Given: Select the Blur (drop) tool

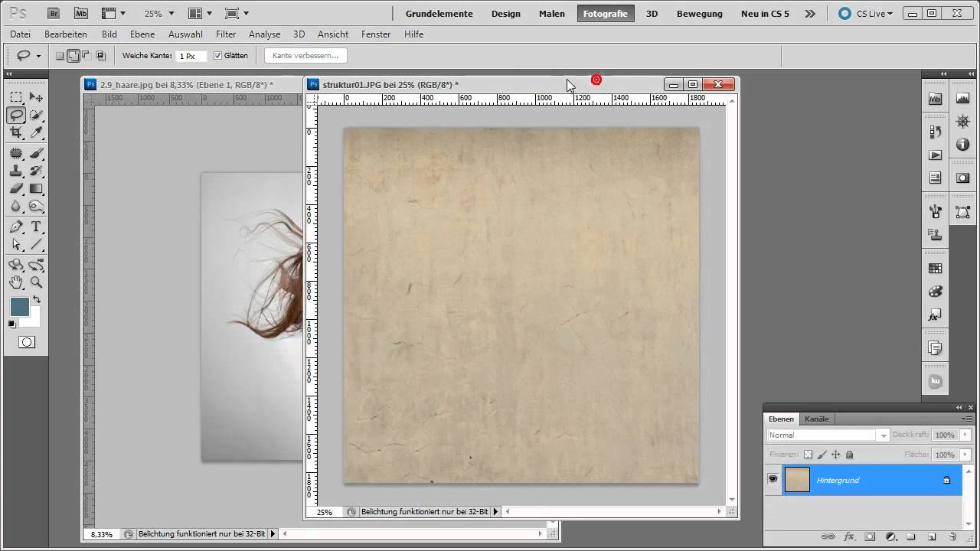Looking at the screenshot, I should click(16, 206).
